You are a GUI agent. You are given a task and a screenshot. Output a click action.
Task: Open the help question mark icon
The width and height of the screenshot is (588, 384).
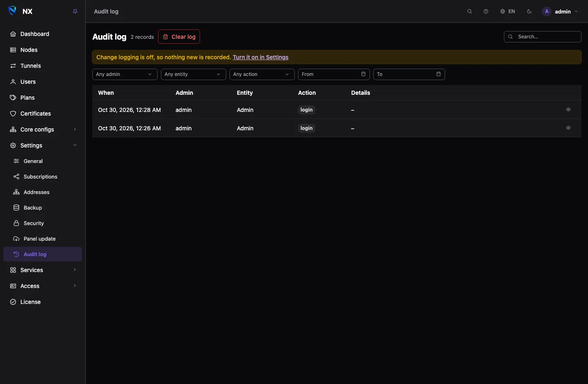486,11
